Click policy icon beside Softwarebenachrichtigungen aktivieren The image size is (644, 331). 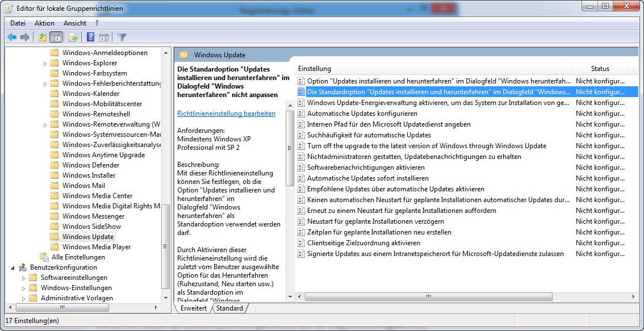[x=302, y=167]
